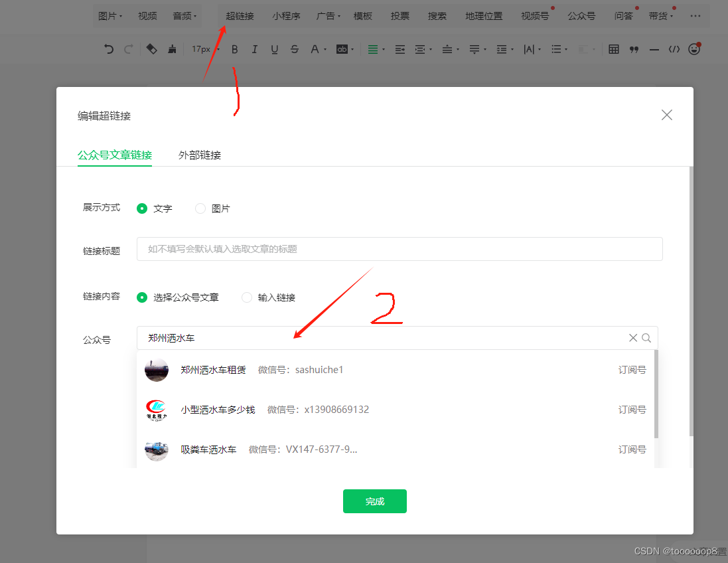Select the clear formatting eraser icon
The height and width of the screenshot is (563, 728).
pos(151,49)
